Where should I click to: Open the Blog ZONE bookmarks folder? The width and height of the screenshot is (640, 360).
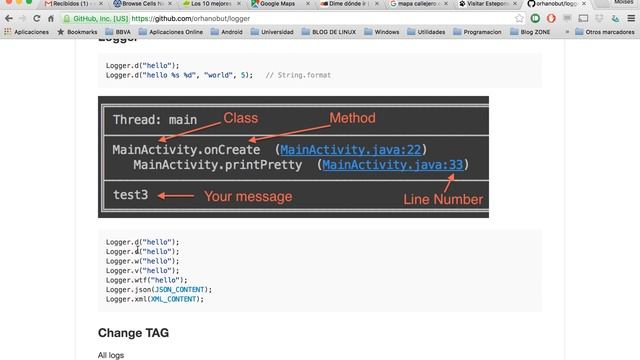point(530,32)
